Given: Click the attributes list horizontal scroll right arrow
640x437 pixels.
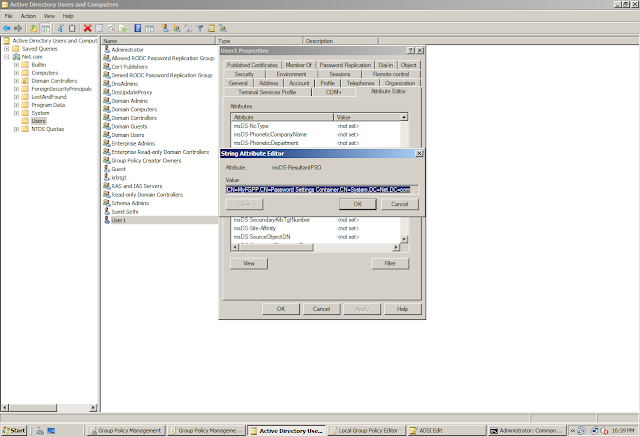Looking at the screenshot, I should pyautogui.click(x=395, y=247).
